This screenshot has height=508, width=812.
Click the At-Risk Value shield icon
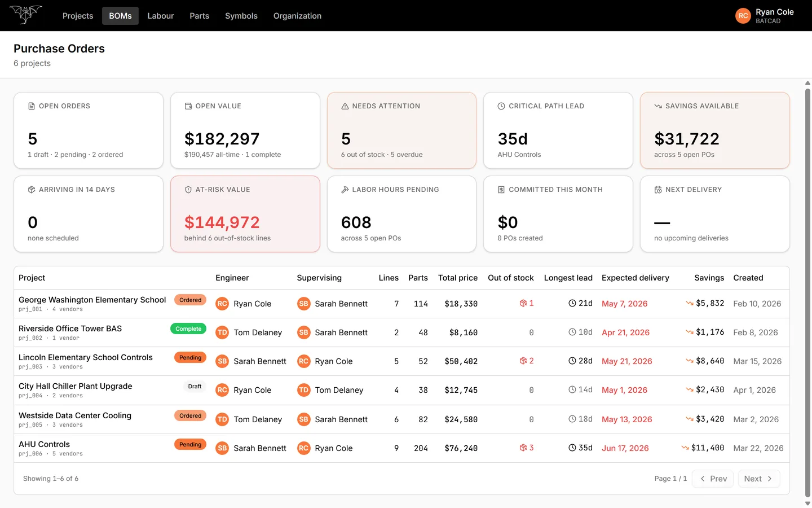(x=188, y=190)
